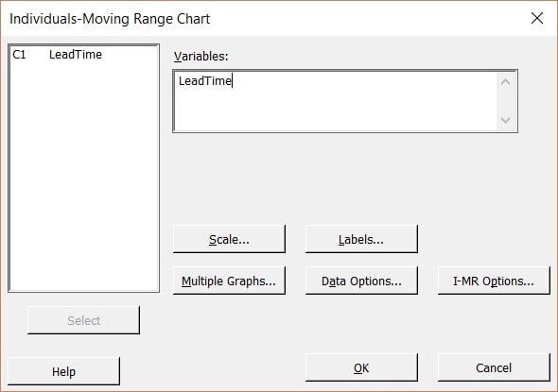Screen dimensions: 558x392
Task: Click the Variables: label
Action: coord(201,56)
